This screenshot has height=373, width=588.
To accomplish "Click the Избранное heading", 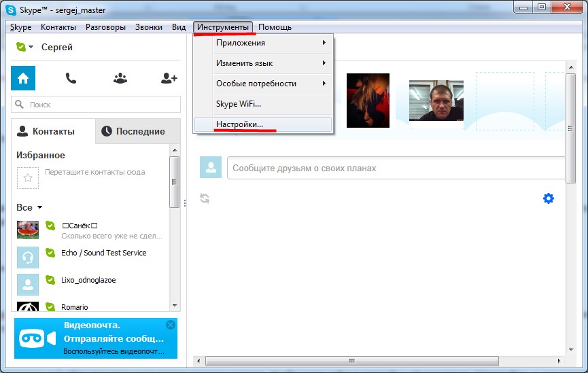I will tap(41, 155).
